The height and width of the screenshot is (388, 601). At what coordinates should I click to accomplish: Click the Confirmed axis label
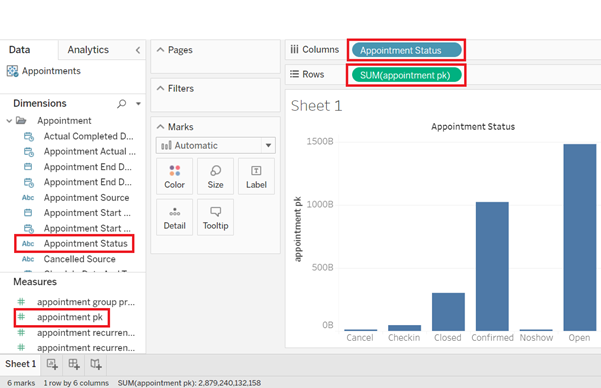tap(492, 338)
